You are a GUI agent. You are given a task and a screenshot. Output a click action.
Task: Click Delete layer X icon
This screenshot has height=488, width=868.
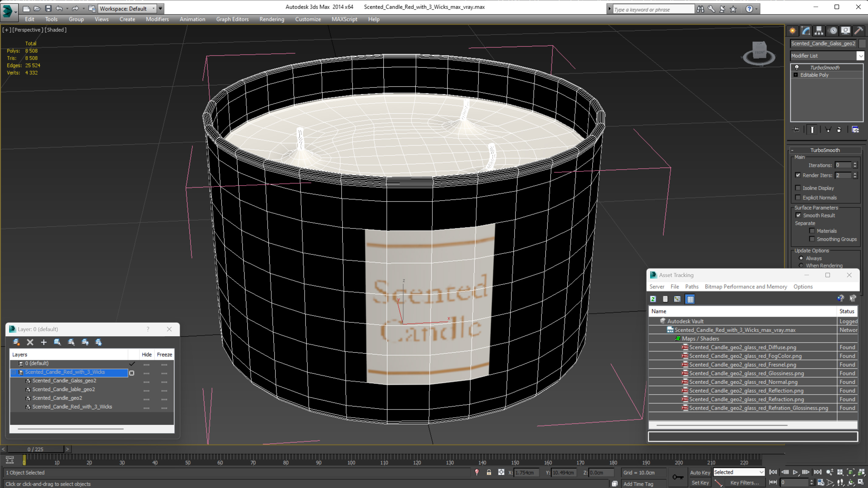(30, 342)
